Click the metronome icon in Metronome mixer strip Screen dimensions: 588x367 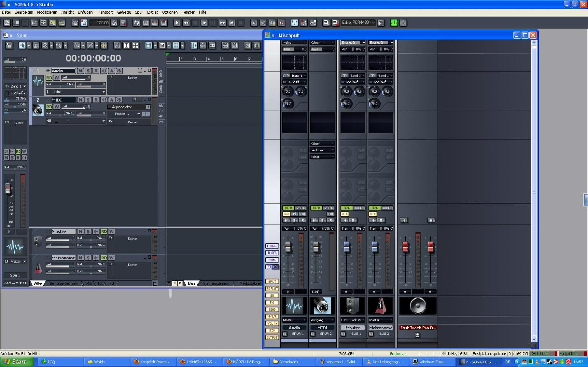pyautogui.click(x=381, y=306)
